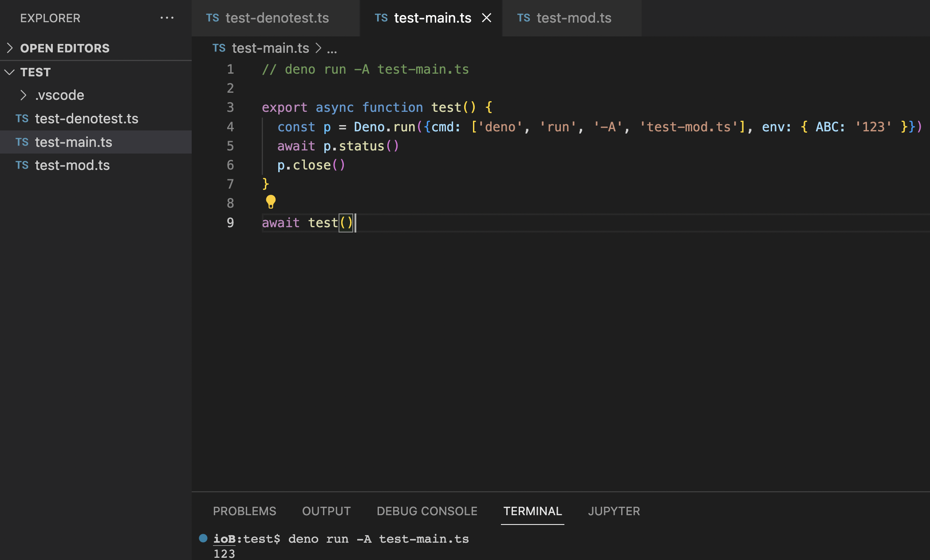
Task: Click the blue terminal status dot
Action: tap(203, 538)
